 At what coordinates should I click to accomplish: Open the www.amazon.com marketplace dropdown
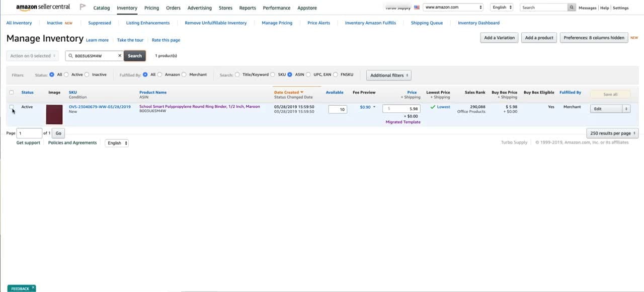pyautogui.click(x=453, y=8)
